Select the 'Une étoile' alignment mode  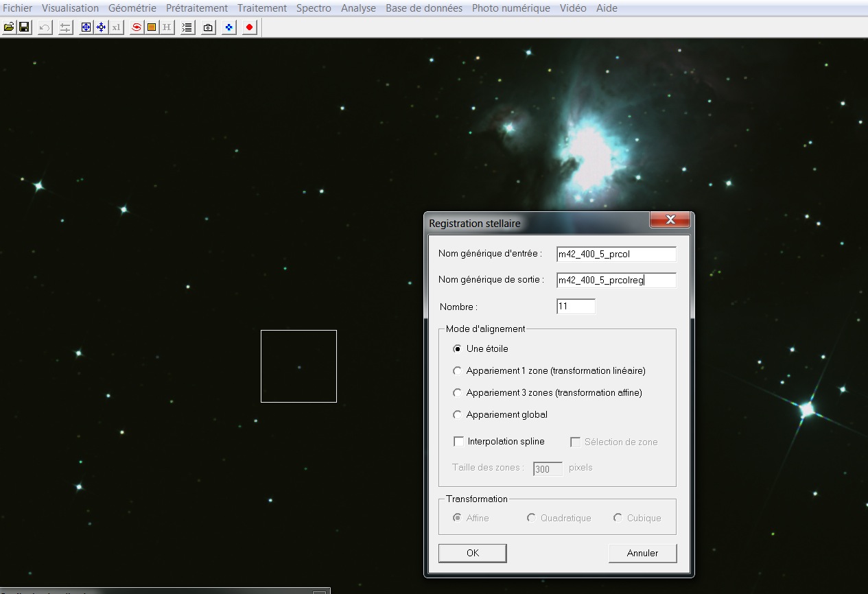point(458,348)
